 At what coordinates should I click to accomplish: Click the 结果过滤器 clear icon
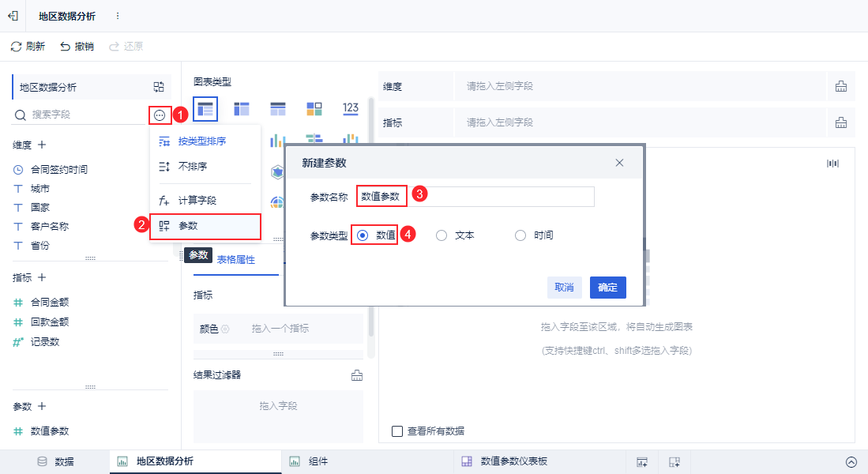click(x=357, y=375)
